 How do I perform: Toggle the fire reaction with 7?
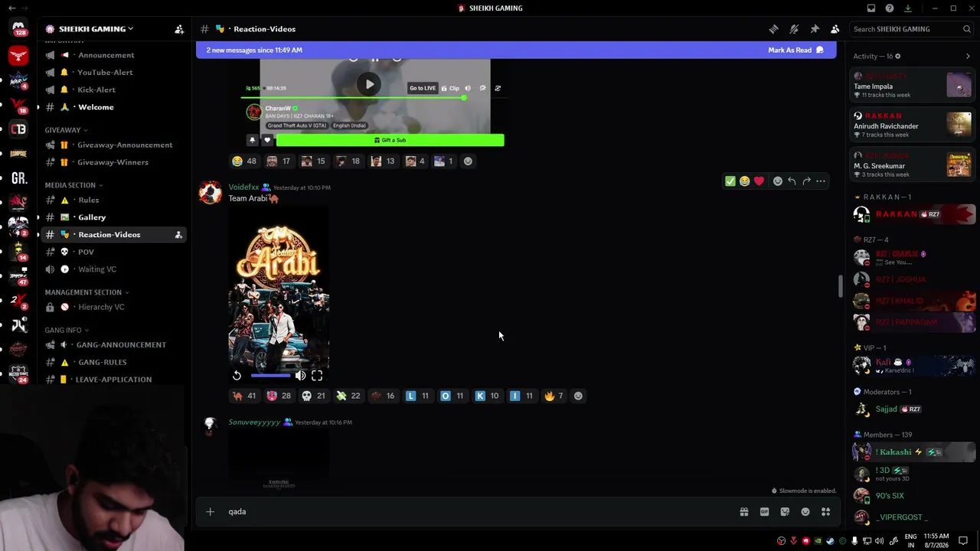554,396
